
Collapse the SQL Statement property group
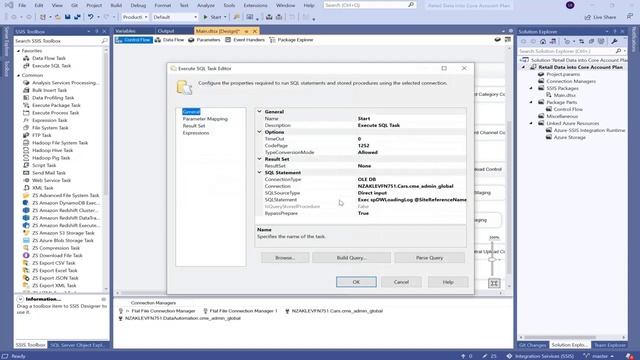(x=259, y=172)
